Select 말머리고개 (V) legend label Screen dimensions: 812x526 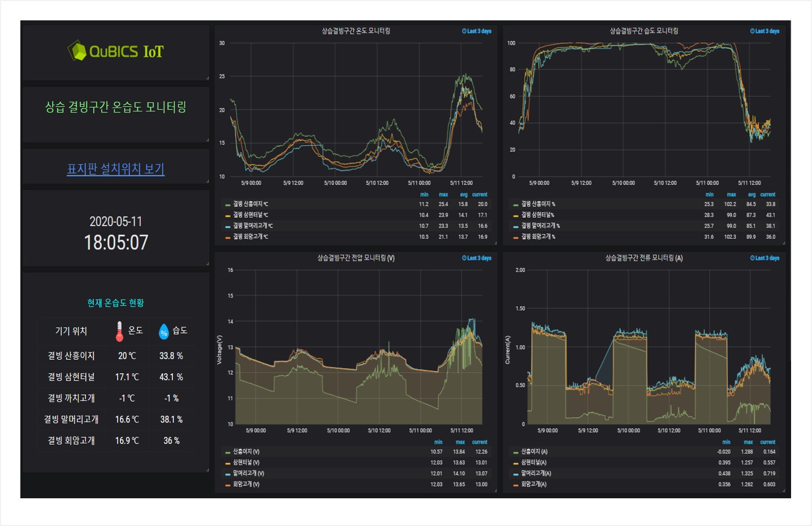(248, 473)
